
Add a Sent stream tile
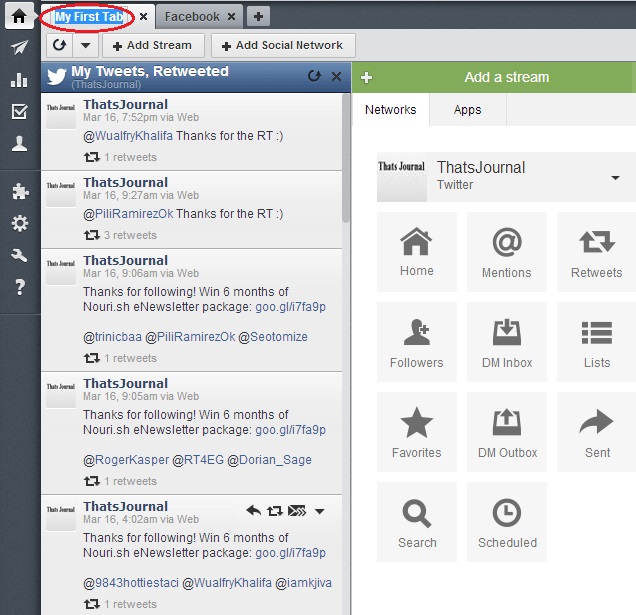596,432
